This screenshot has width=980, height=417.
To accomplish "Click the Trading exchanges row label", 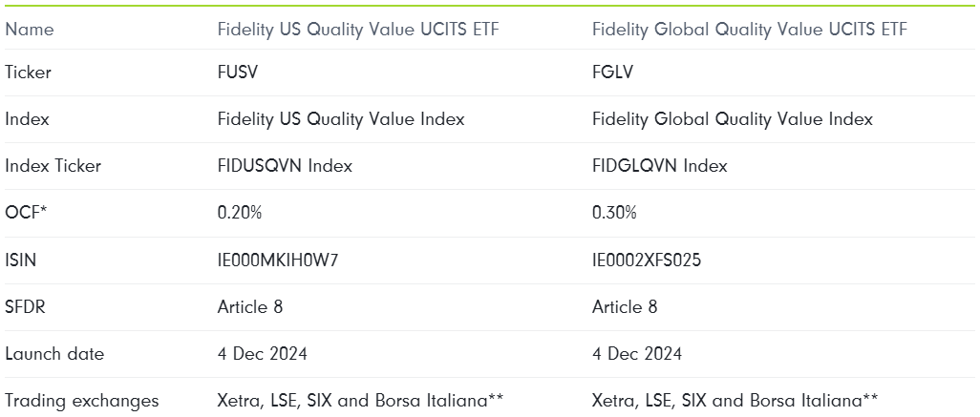I will (82, 401).
